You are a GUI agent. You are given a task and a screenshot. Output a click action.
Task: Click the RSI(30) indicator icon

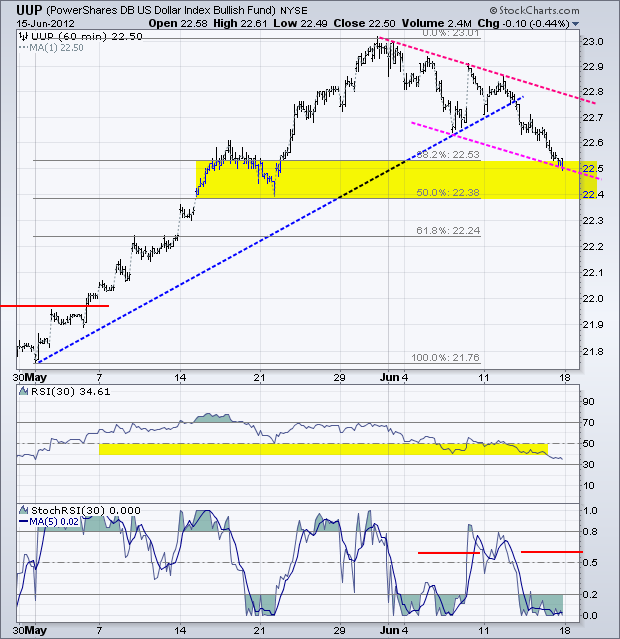click(24, 392)
